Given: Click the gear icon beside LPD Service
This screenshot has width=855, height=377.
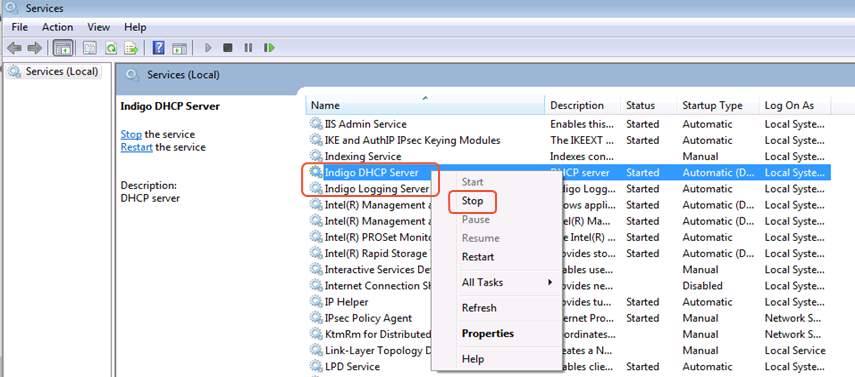Looking at the screenshot, I should coord(316,366).
